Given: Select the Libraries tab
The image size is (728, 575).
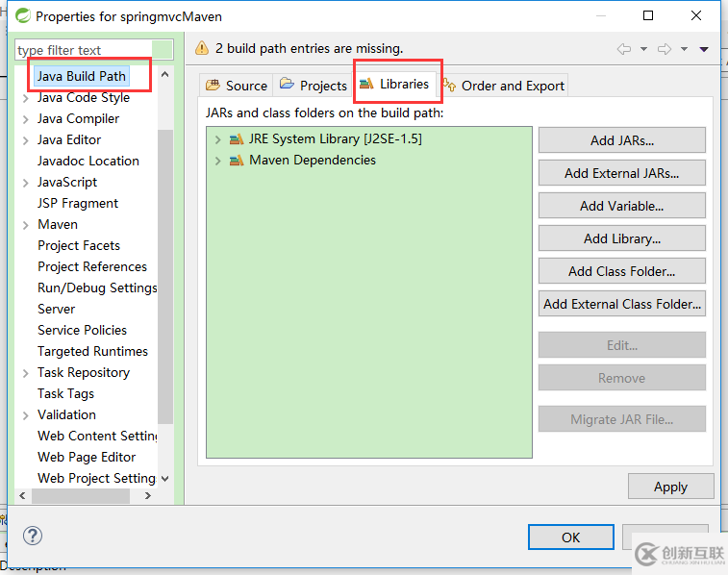Looking at the screenshot, I should (394, 84).
